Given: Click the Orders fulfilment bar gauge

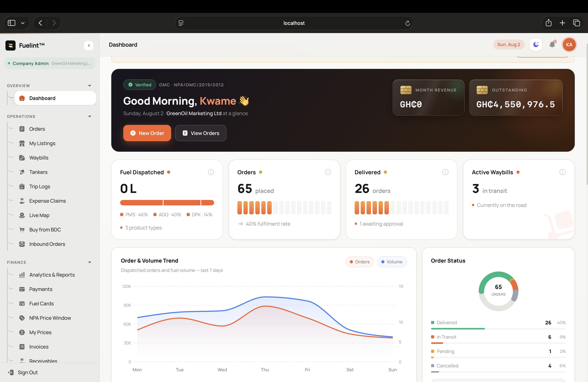Looking at the screenshot, I should tap(284, 208).
